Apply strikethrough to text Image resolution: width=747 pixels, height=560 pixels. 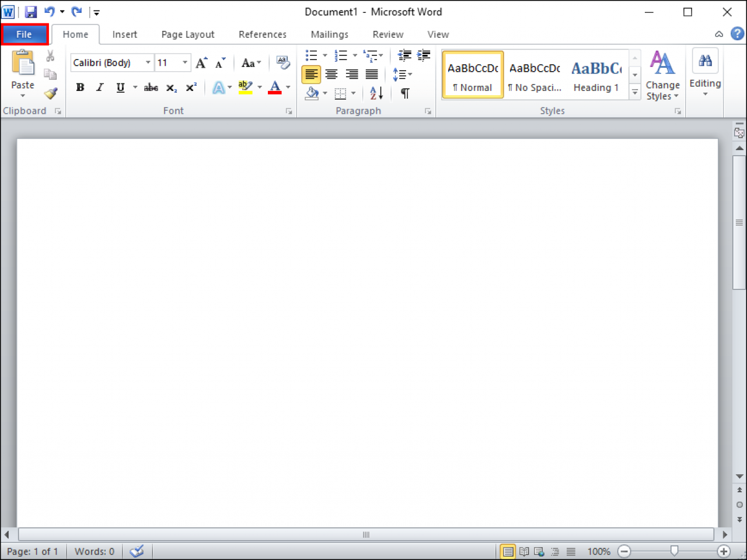(150, 87)
